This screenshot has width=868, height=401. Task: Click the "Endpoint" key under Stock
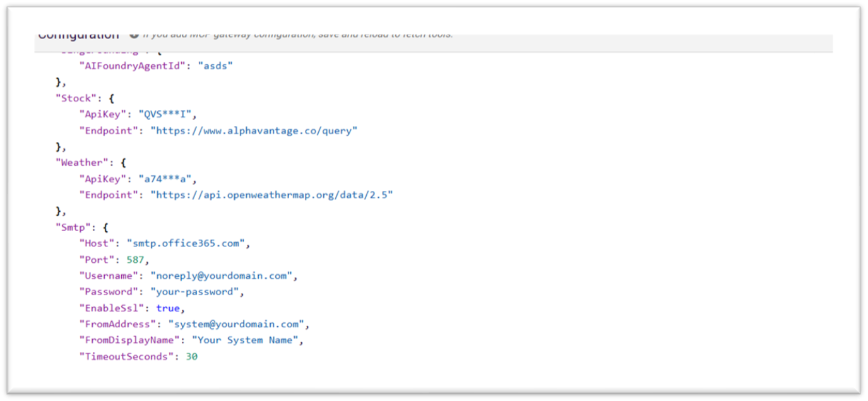(109, 131)
